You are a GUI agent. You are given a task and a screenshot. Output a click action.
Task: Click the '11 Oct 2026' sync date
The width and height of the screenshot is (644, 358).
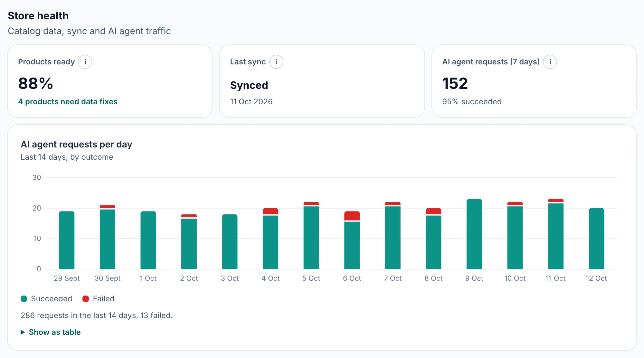tap(251, 102)
